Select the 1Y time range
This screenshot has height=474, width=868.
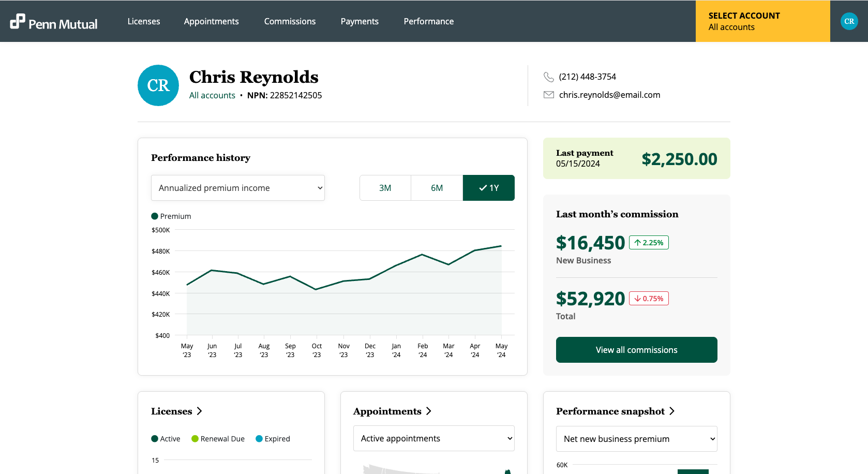tap(489, 188)
